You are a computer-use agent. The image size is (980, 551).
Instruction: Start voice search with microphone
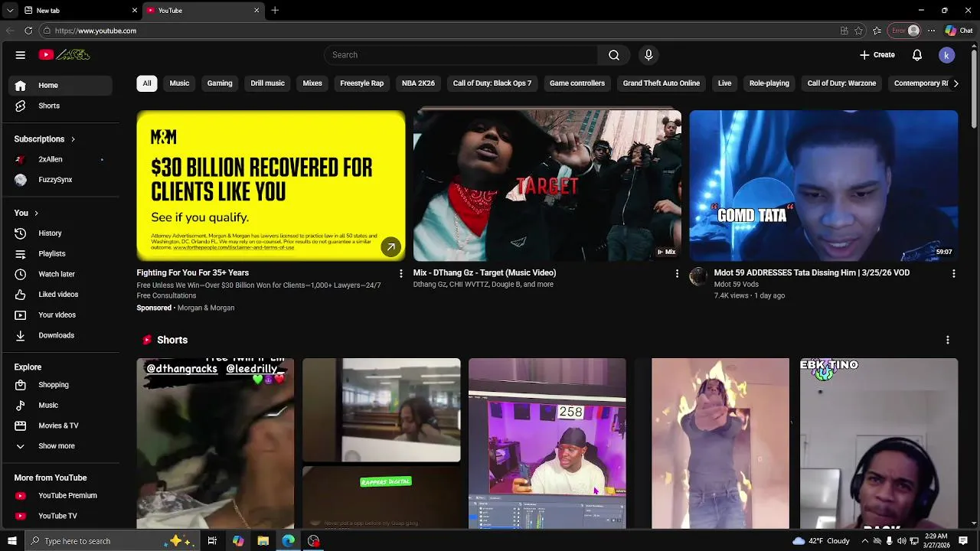point(648,55)
